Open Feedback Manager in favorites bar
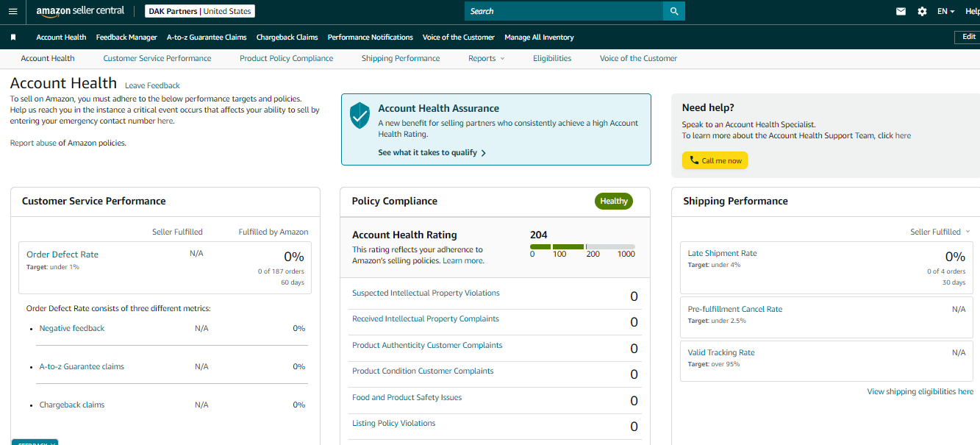The image size is (980, 445). pos(126,37)
